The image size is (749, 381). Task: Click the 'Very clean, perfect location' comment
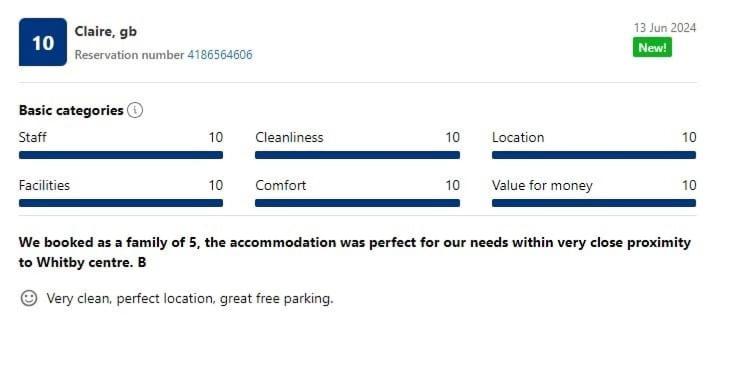[190, 298]
